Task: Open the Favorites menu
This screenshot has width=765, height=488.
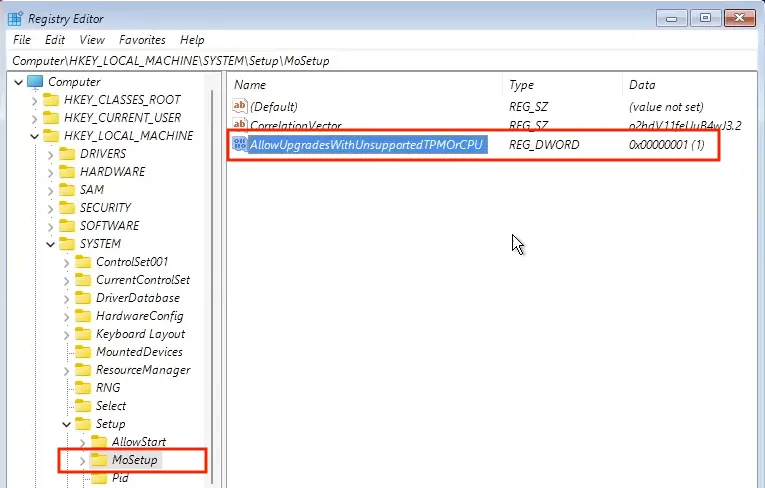Action: tap(142, 40)
